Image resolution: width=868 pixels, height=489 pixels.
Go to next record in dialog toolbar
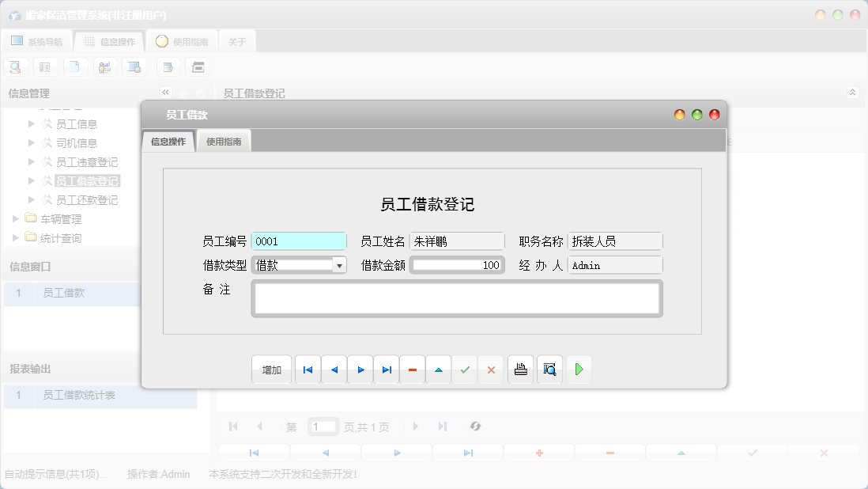360,370
